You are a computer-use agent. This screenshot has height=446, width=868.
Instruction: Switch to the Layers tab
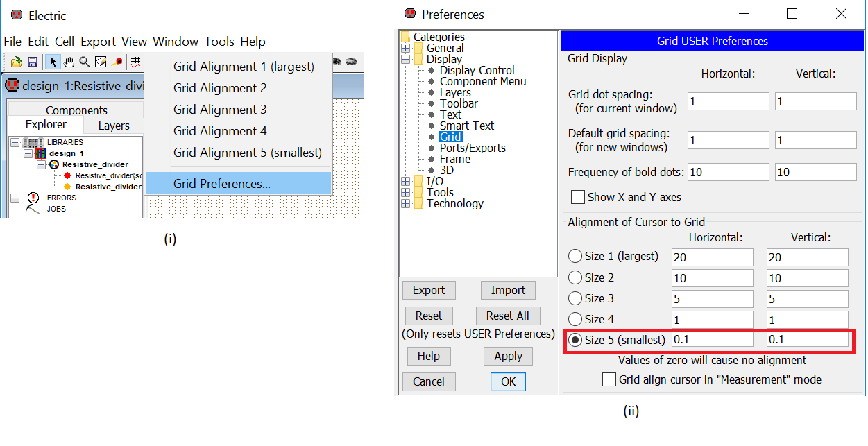pyautogui.click(x=113, y=126)
